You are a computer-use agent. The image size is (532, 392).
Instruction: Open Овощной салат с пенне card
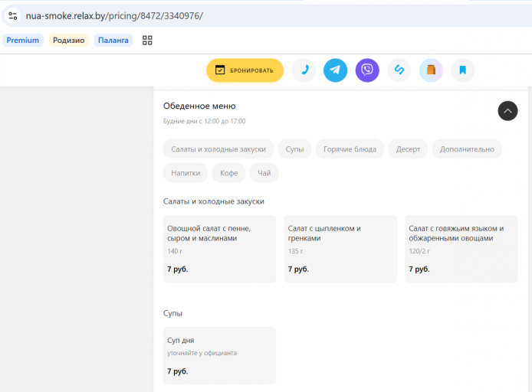point(219,249)
